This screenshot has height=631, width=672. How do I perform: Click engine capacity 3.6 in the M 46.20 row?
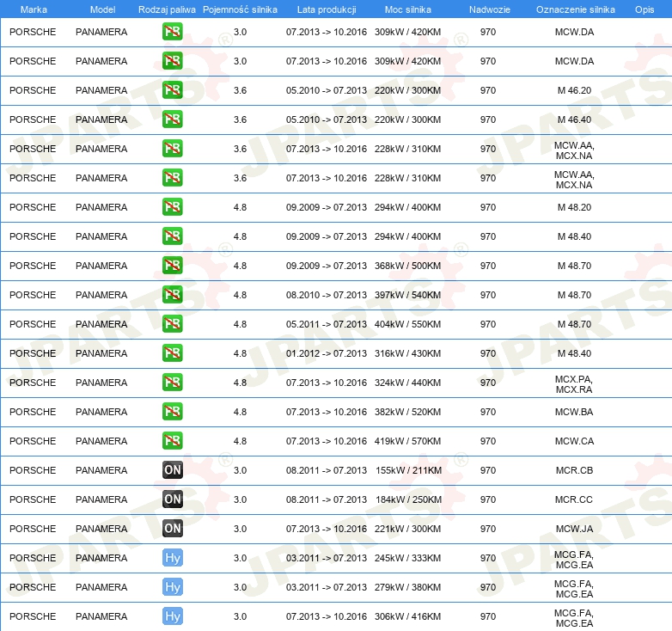click(x=240, y=90)
